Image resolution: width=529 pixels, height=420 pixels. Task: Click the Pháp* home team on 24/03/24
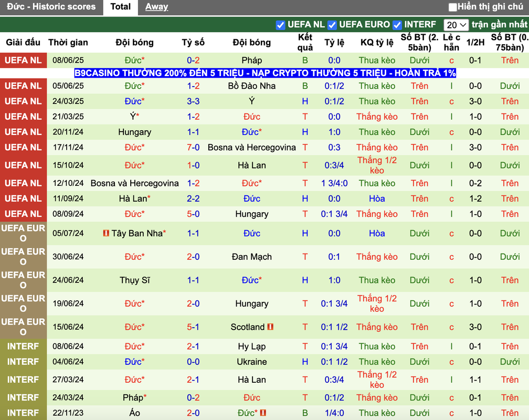click(134, 398)
